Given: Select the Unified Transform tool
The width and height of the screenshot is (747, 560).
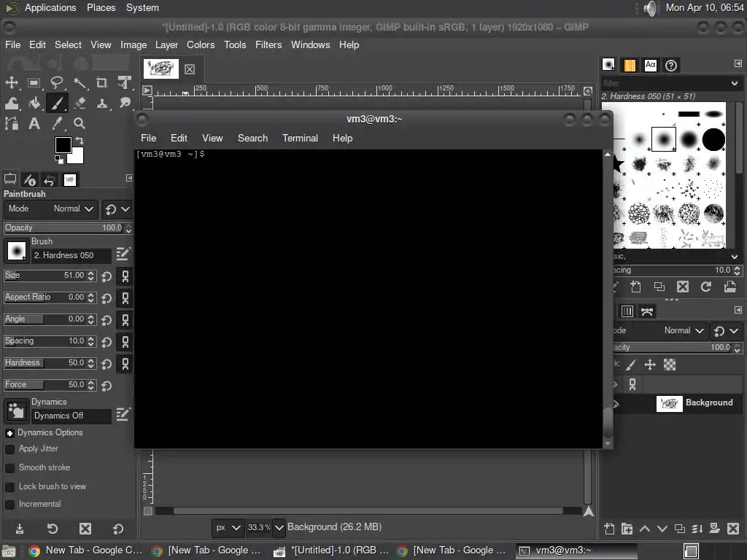Looking at the screenshot, I should [124, 82].
